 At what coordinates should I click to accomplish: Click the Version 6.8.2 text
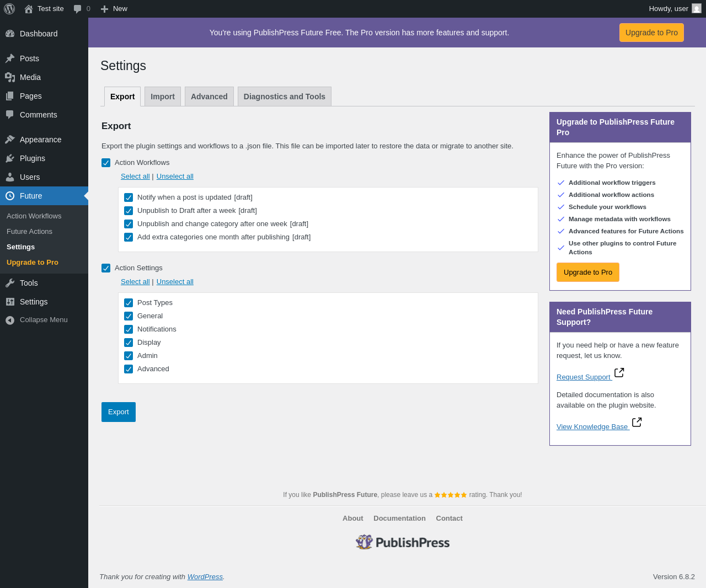(674, 577)
